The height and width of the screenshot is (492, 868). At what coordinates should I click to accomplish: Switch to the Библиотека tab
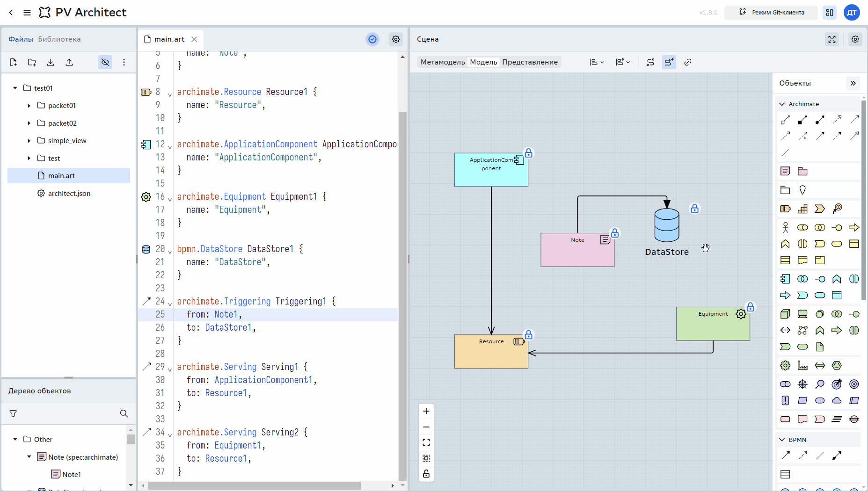pyautogui.click(x=59, y=39)
